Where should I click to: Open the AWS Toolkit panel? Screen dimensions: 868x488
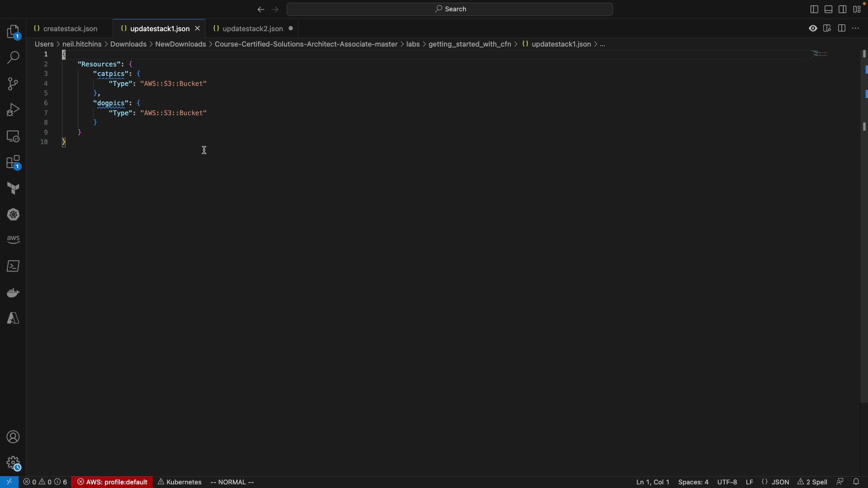pyautogui.click(x=13, y=240)
